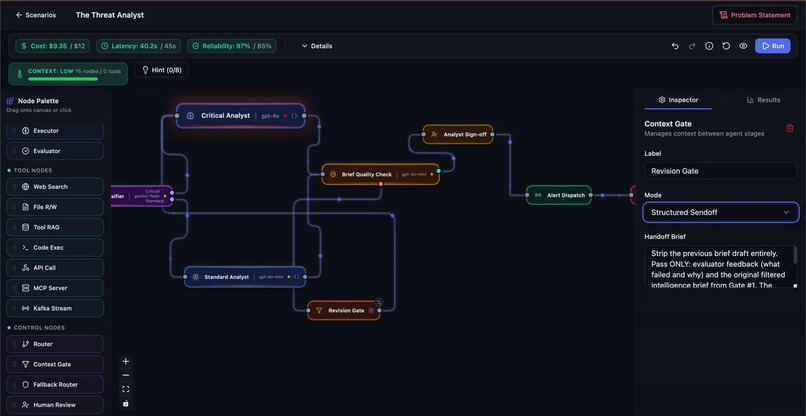This screenshot has height=416, width=806.
Task: Select the Alert Dispatch node
Action: 559,195
